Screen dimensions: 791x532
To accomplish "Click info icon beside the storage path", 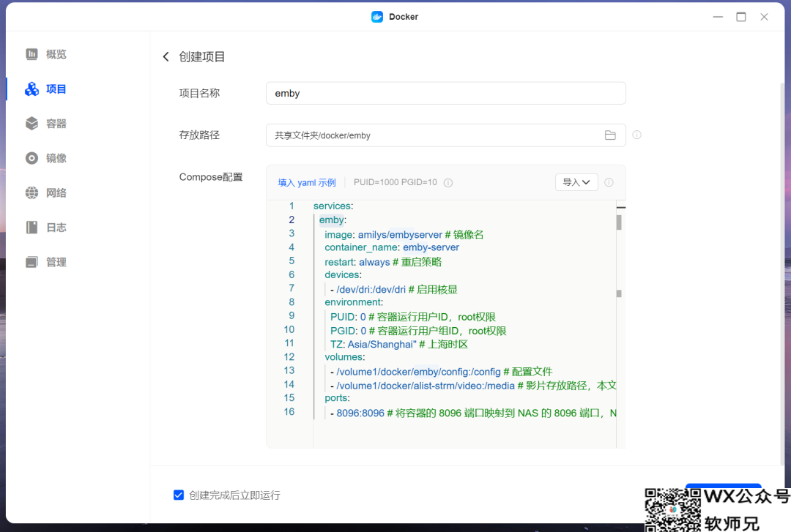I will click(x=636, y=135).
